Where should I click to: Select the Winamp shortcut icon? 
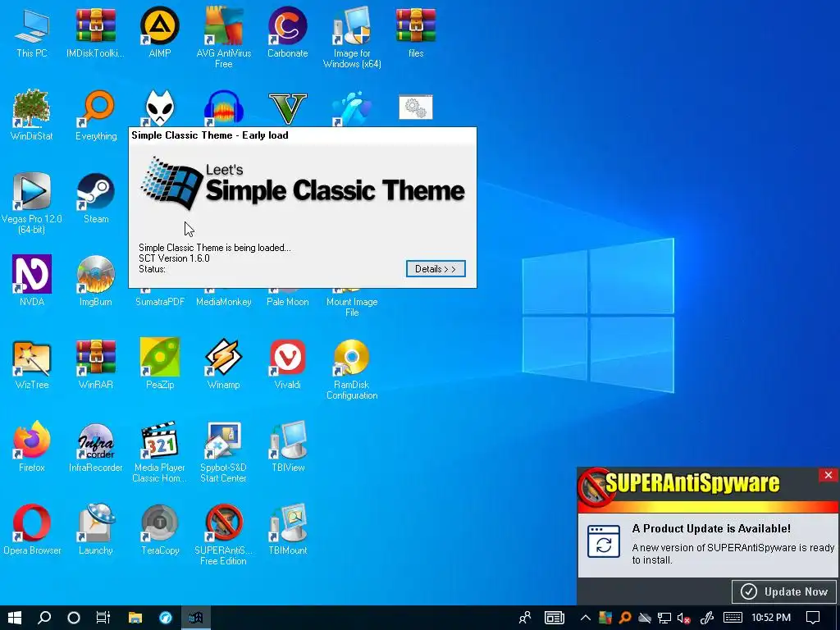tap(223, 357)
